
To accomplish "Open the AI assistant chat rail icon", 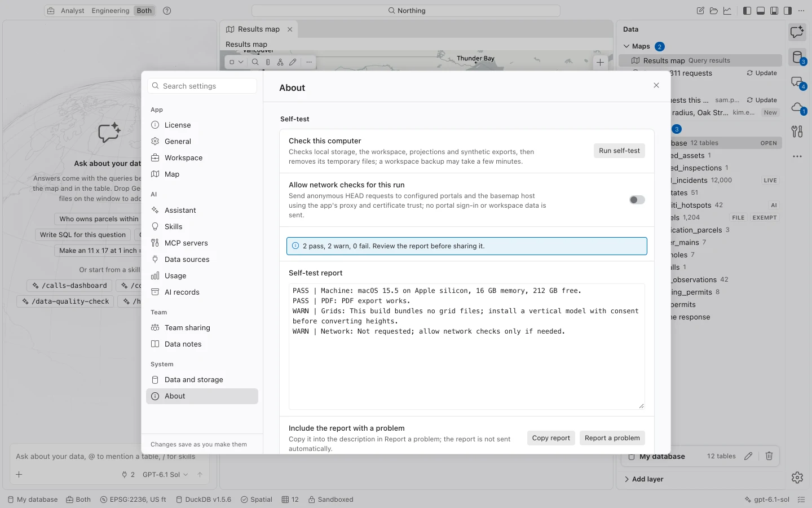I will pos(797,32).
